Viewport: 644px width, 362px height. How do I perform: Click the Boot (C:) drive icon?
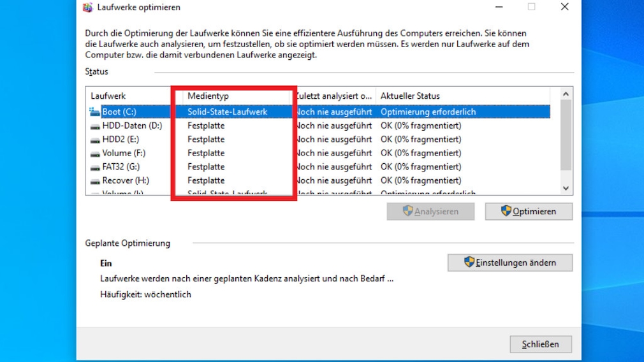[95, 112]
